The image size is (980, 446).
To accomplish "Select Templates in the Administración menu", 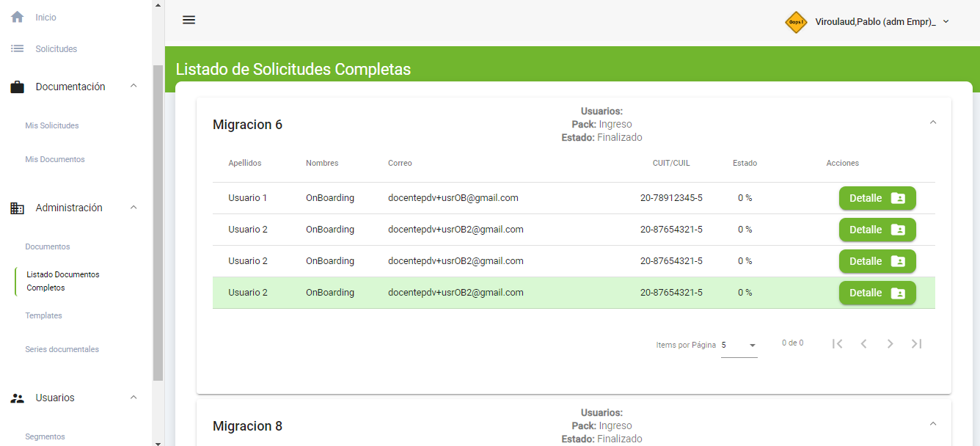I will coord(43,315).
